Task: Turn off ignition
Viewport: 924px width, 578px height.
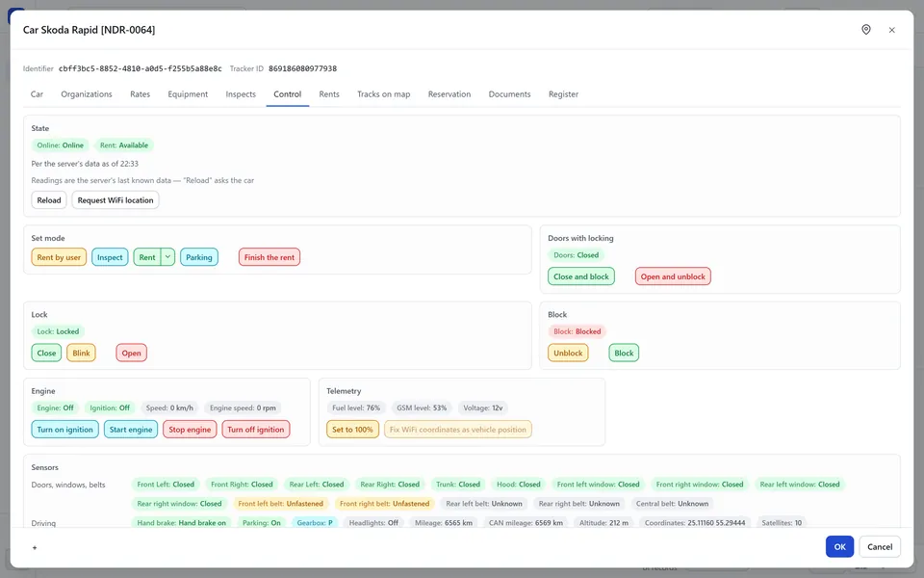Action: (256, 430)
